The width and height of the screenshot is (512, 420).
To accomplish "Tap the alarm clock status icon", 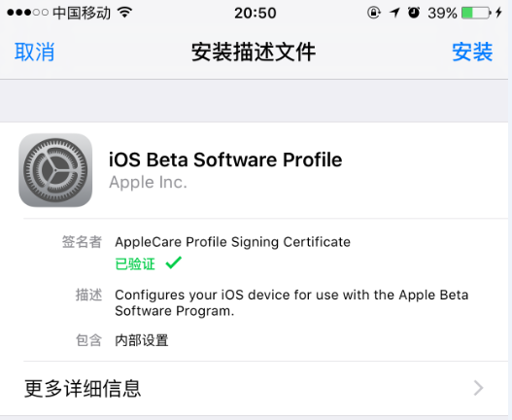I will click(414, 13).
